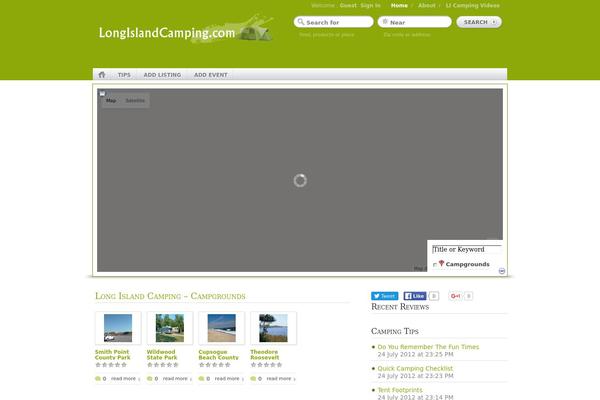Select the Campgrounds map pin icon

441,263
